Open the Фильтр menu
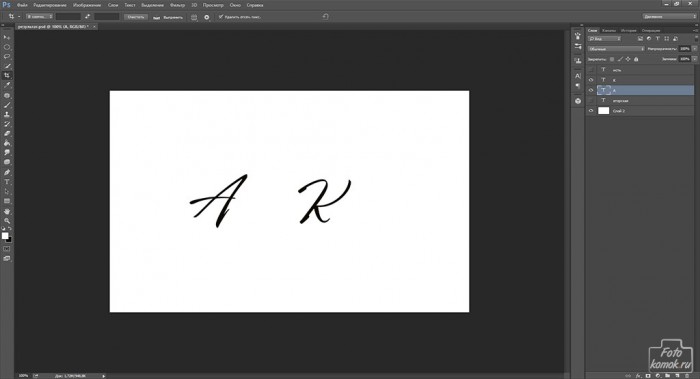This screenshot has width=700, height=379. 177,5
